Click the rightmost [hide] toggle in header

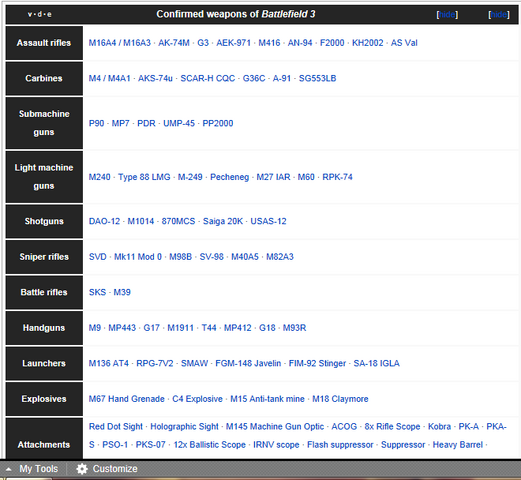499,14
